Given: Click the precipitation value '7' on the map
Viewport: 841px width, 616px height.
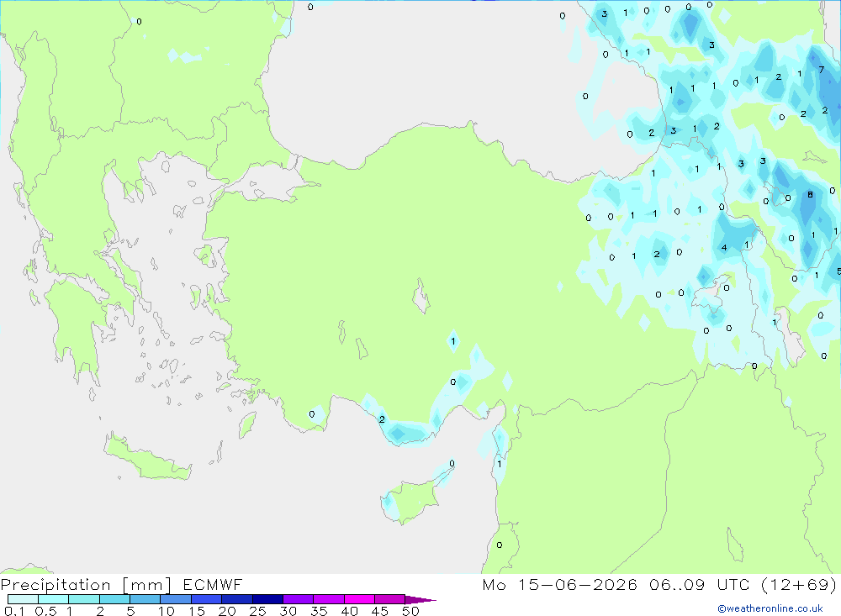Looking at the screenshot, I should pos(821,70).
